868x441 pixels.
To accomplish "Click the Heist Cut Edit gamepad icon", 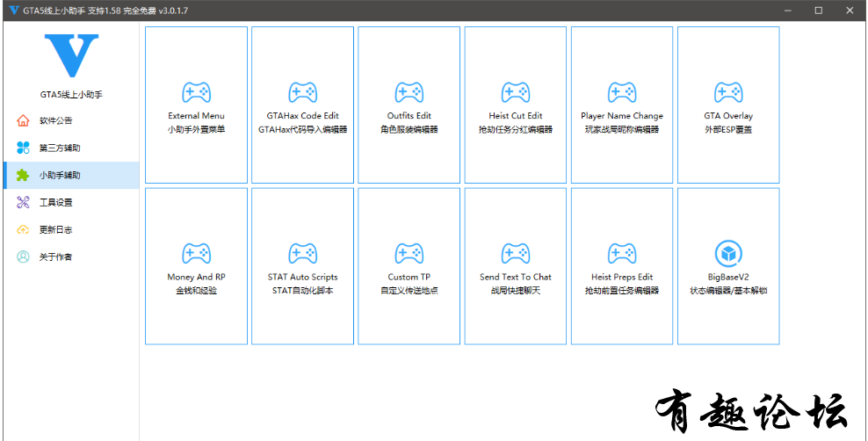I will coord(516,92).
